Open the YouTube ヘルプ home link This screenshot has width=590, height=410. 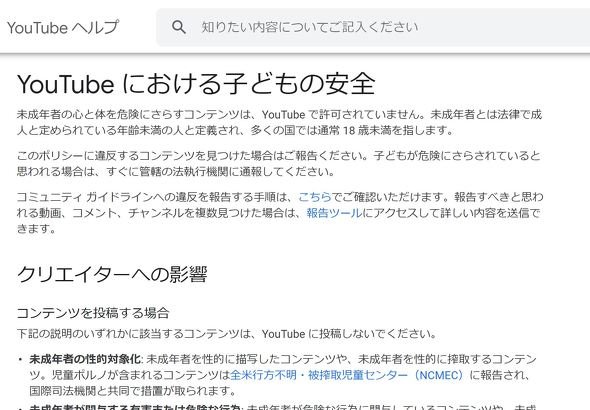[63, 27]
